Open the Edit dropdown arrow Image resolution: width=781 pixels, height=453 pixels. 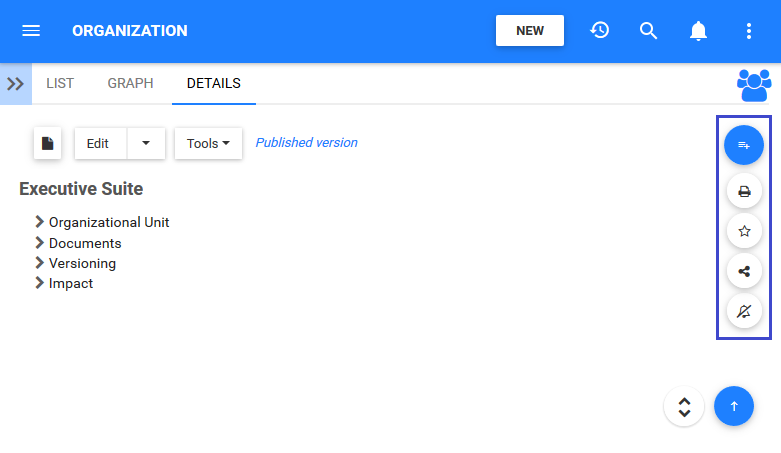tap(146, 143)
